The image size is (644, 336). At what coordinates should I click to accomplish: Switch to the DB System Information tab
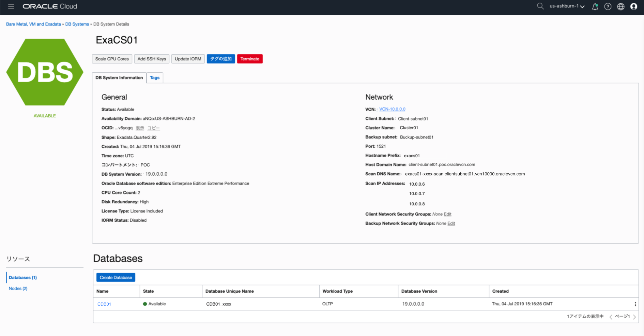[119, 78]
